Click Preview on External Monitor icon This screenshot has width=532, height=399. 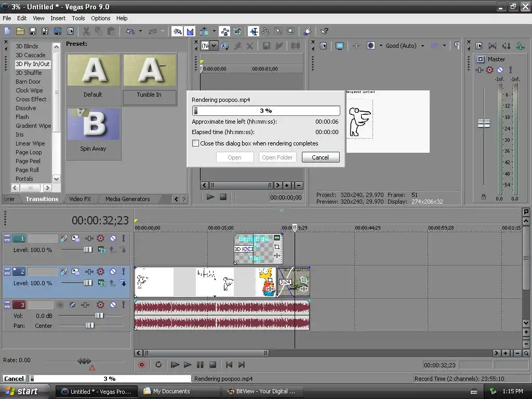click(339, 46)
